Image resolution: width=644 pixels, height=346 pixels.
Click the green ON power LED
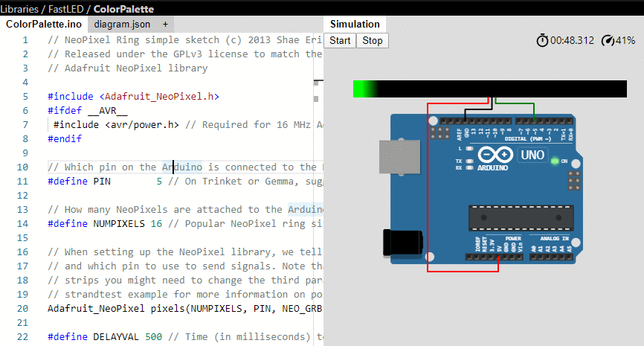tap(554, 161)
